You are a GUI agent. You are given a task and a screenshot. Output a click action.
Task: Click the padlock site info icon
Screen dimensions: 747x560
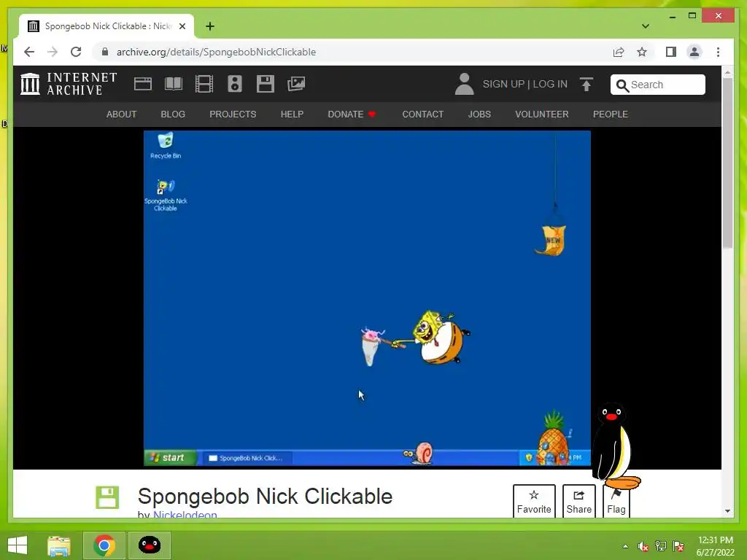click(105, 52)
